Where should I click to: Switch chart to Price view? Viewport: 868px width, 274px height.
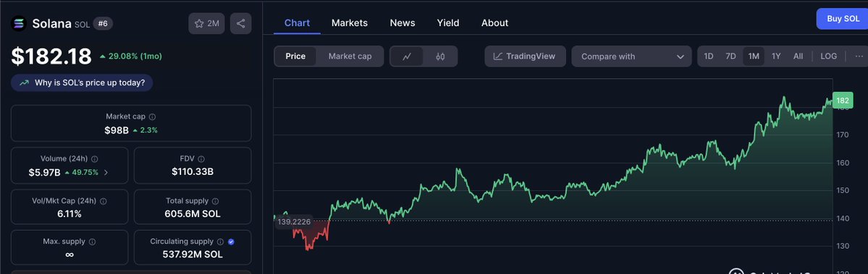[295, 56]
